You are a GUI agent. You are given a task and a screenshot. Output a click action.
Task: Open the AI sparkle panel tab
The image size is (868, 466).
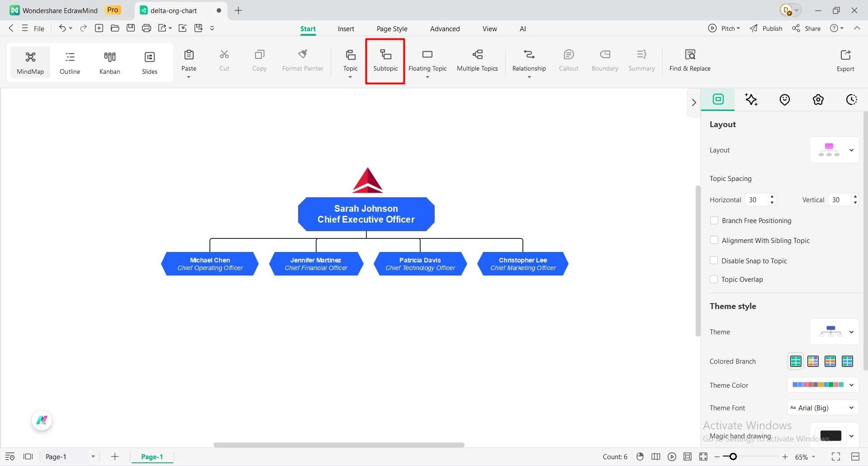click(x=751, y=100)
